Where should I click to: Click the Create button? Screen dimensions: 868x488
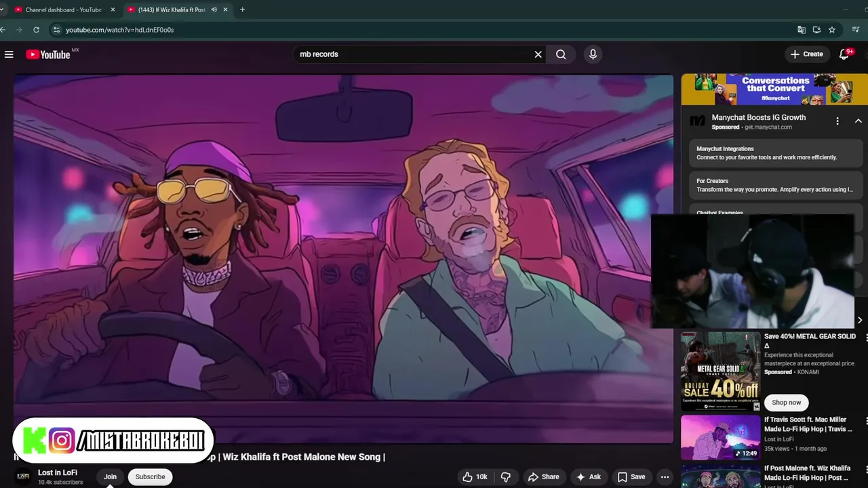pyautogui.click(x=806, y=54)
